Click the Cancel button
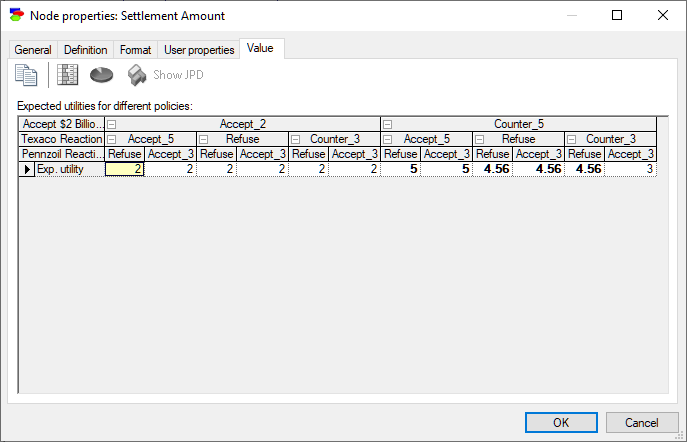The image size is (687, 442). pos(642,423)
